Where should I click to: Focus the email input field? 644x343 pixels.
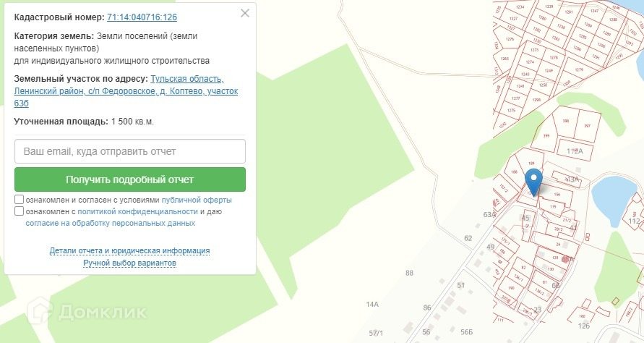click(x=130, y=151)
